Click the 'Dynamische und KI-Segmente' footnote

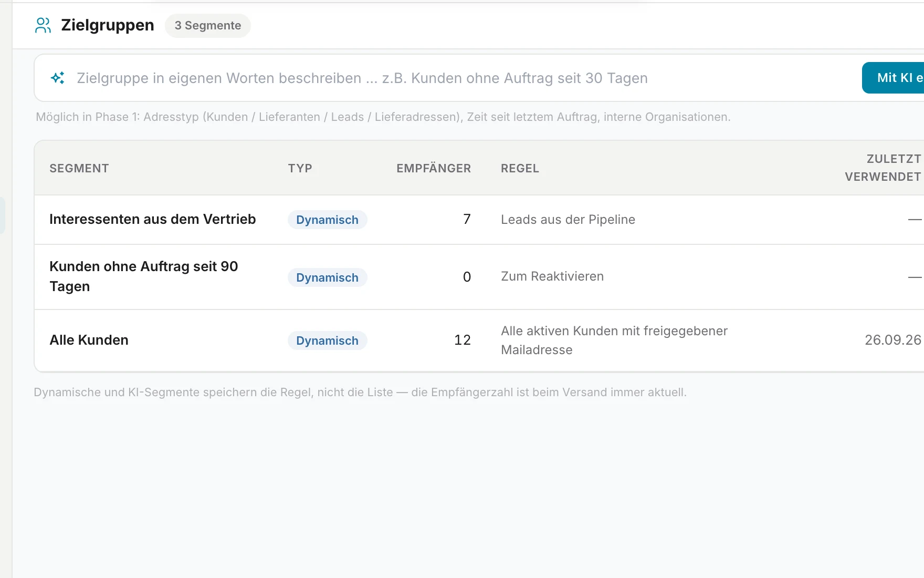(x=360, y=392)
